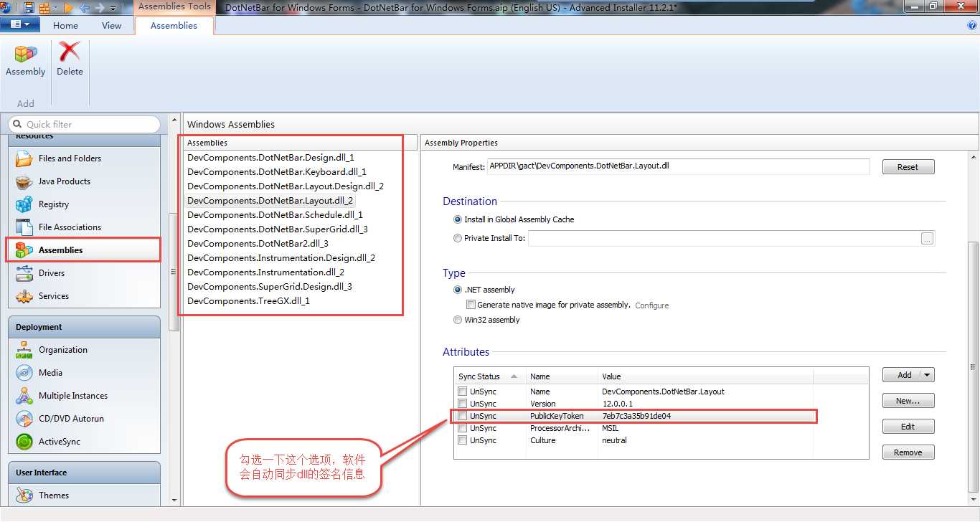Open the Java Products page
Viewport: 980px width, 522px height.
click(84, 181)
